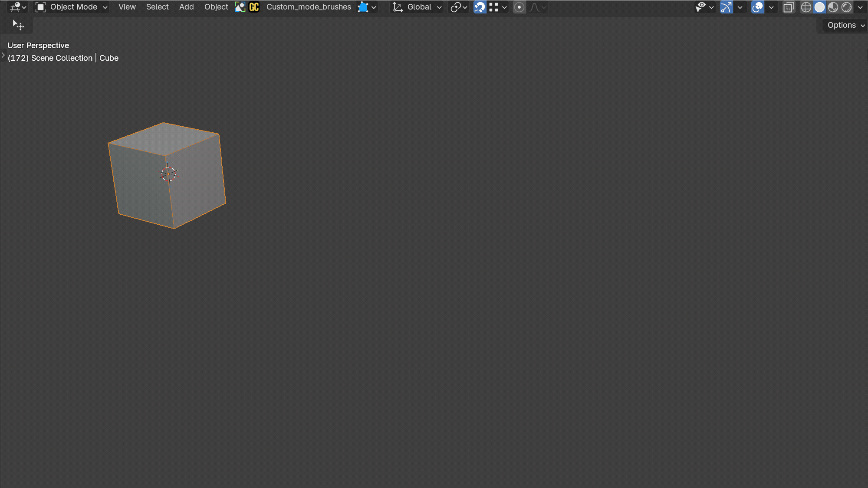Click the Custom_mode_brushes label
The image size is (868, 488).
point(309,7)
